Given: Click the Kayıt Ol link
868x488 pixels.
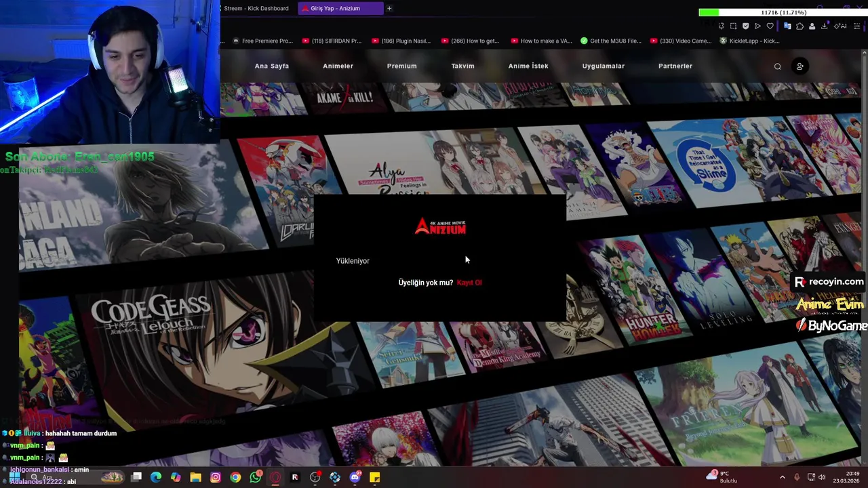Looking at the screenshot, I should pyautogui.click(x=469, y=283).
